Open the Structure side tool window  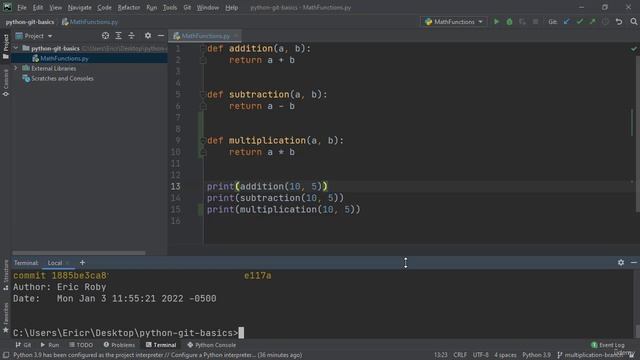click(x=6, y=275)
